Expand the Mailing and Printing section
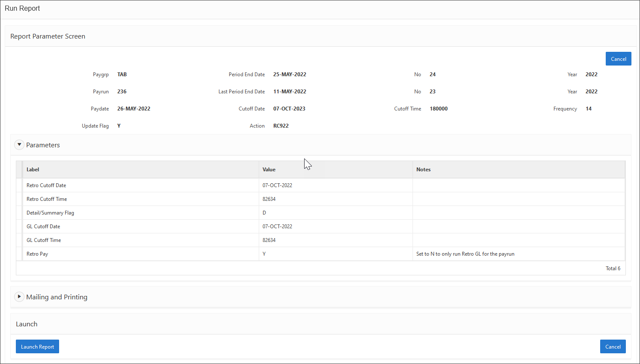Image resolution: width=640 pixels, height=364 pixels. click(x=19, y=297)
